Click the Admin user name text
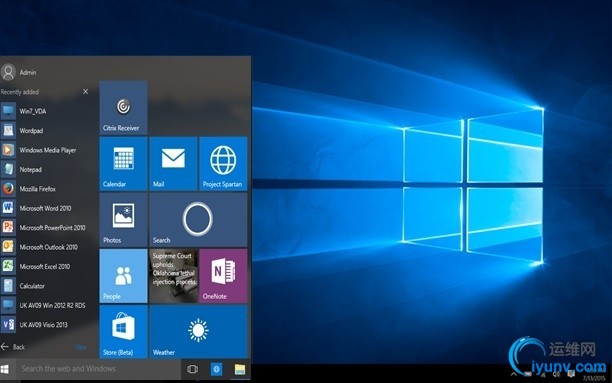The image size is (612, 383). tap(28, 73)
